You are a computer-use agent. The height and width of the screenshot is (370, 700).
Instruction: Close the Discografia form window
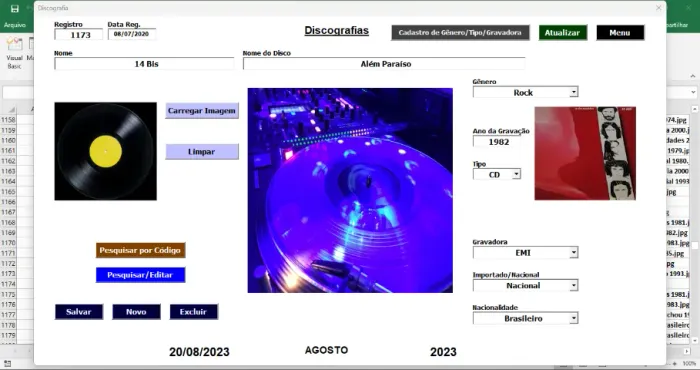tap(658, 8)
